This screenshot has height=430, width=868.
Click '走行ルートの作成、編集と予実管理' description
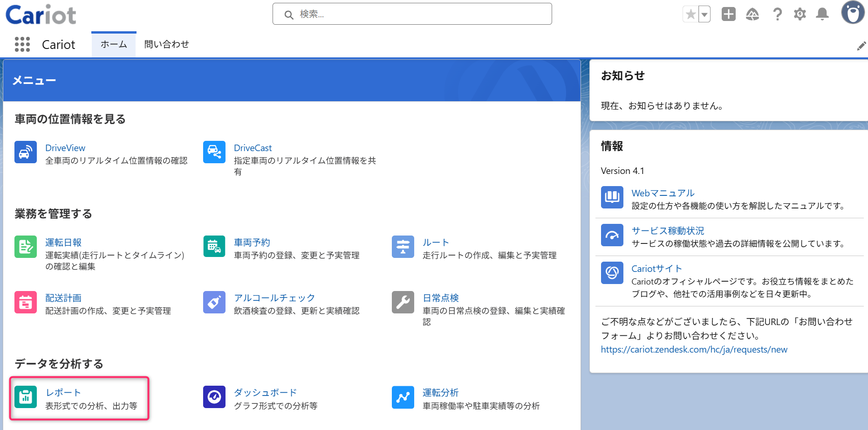coord(490,255)
